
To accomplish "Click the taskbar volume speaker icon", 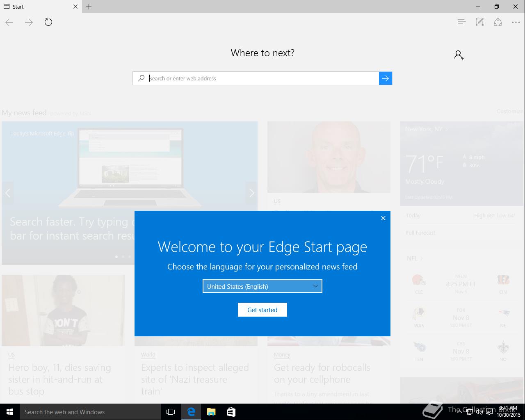I will [x=479, y=412].
